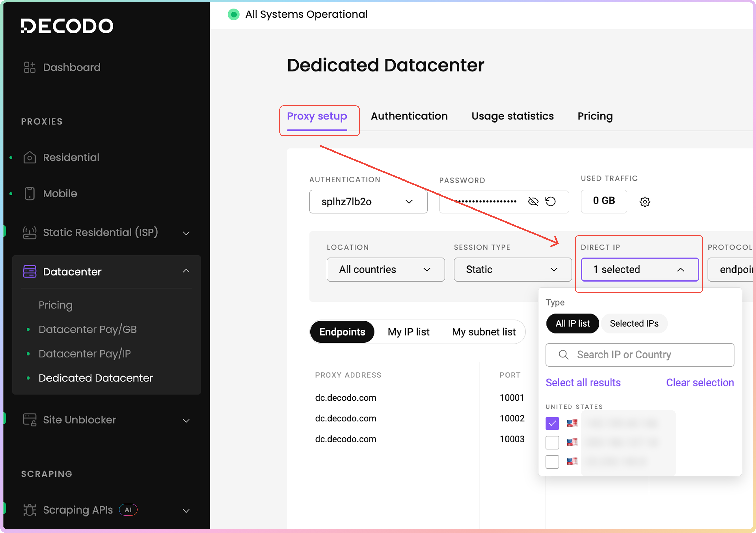This screenshot has width=756, height=533.
Task: Click the Dashboard grid icon
Action: point(29,67)
